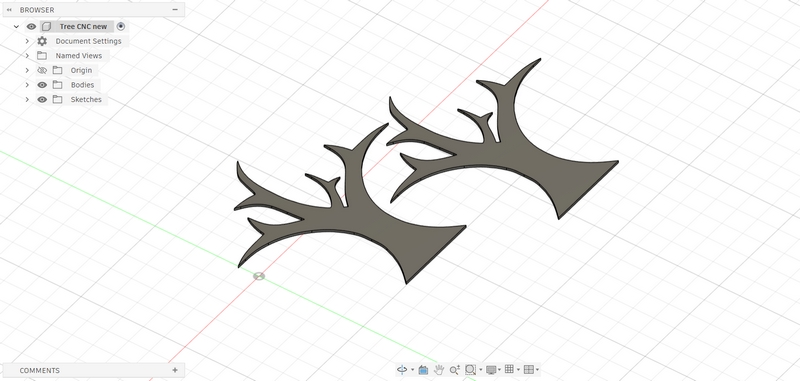Click the Zoom Window fit icon

470,370
